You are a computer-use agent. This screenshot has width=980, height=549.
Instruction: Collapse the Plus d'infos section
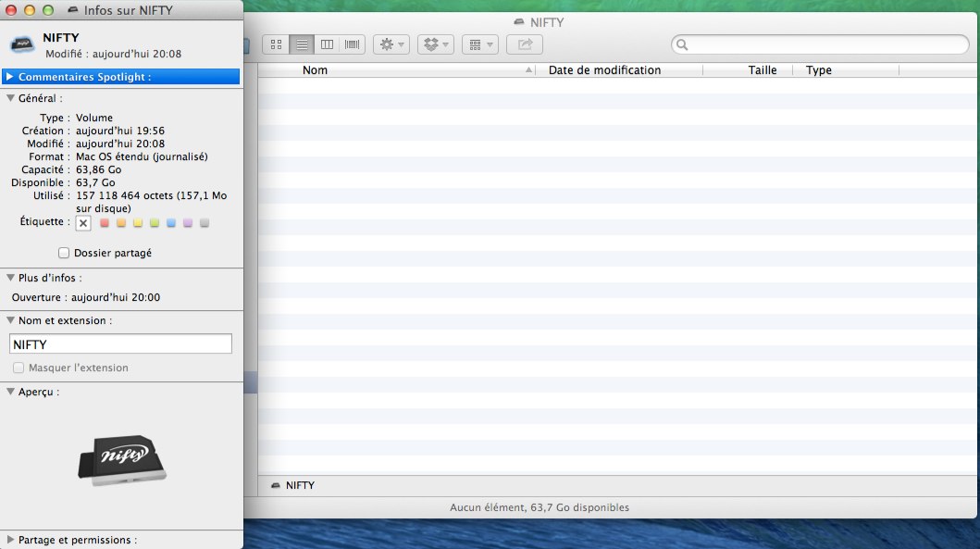pos(10,278)
